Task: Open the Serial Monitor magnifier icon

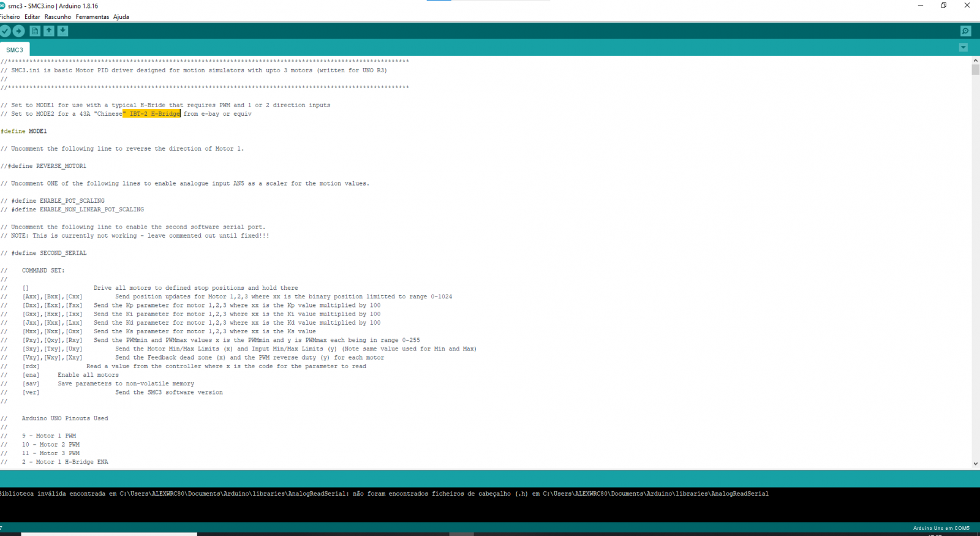Action: pos(965,31)
